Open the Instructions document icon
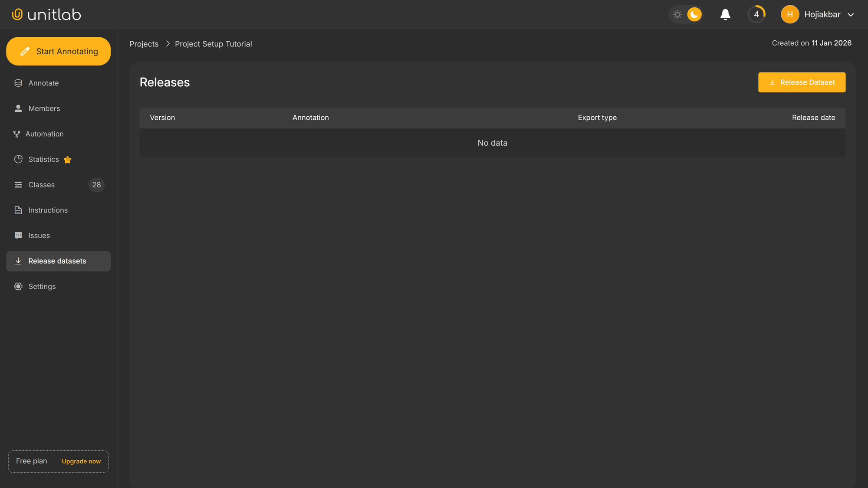Screen dimensions: 868x488 (x=18, y=210)
